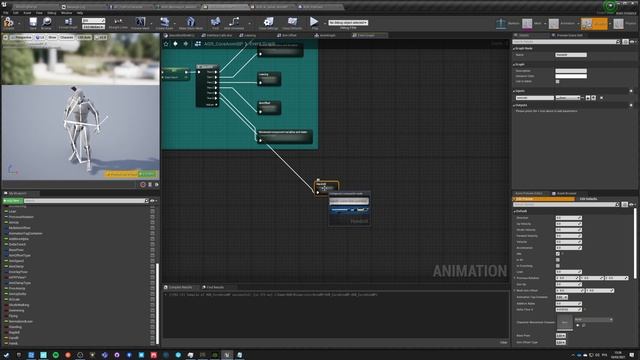This screenshot has height=360, width=640.
Task: Open the viewport Show dropdown
Action: click(52, 37)
